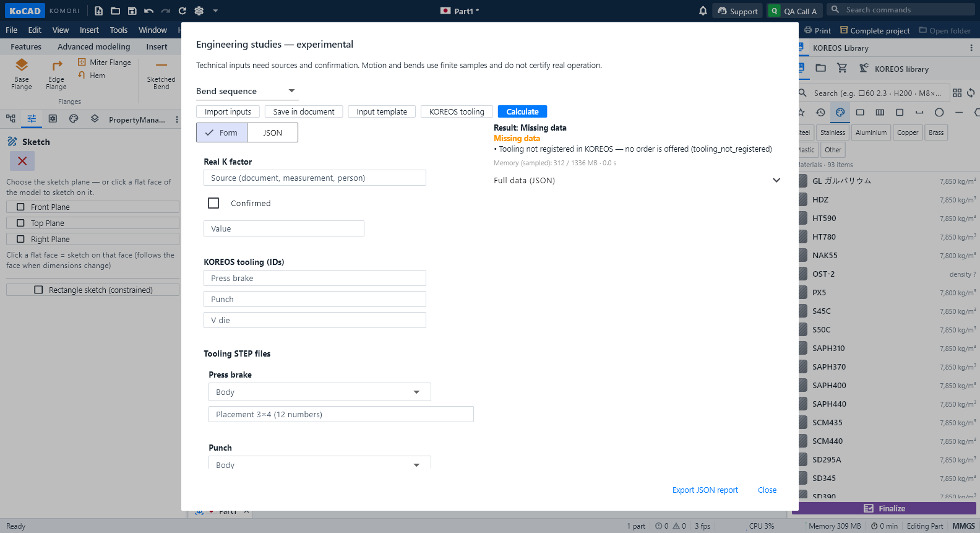Screen dimensions: 980x533
Task: Click the Undo arrow icon
Action: click(148, 11)
